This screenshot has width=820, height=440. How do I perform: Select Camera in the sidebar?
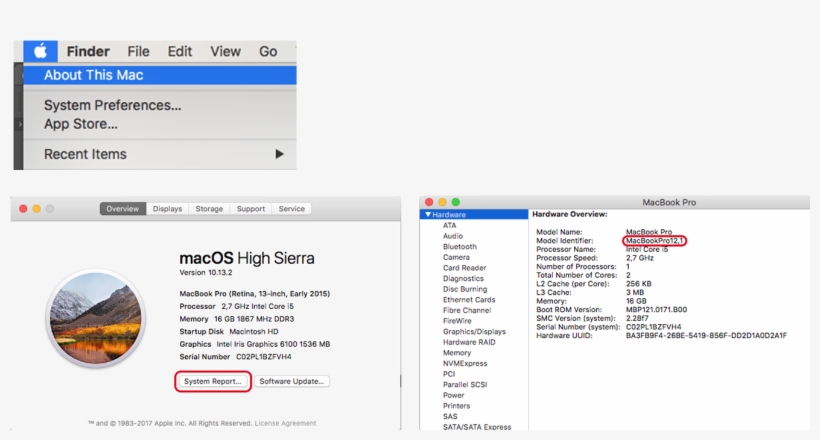[456, 257]
